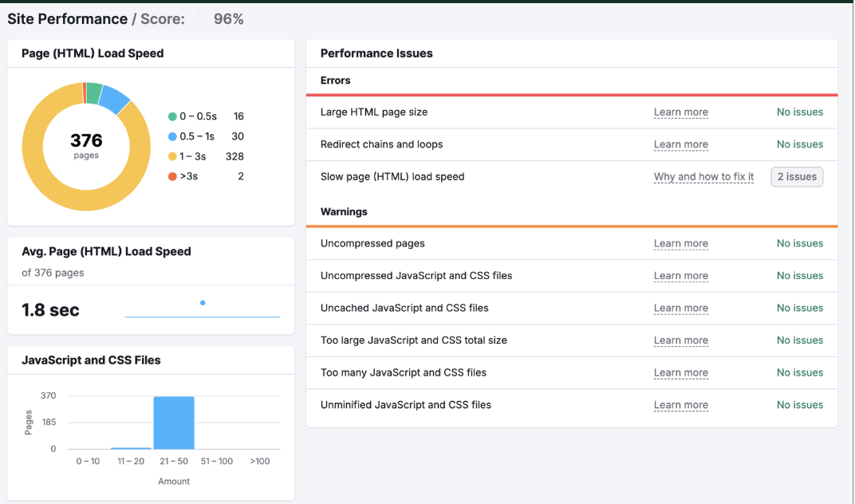Click the Performance Issues panel title

[x=376, y=53]
